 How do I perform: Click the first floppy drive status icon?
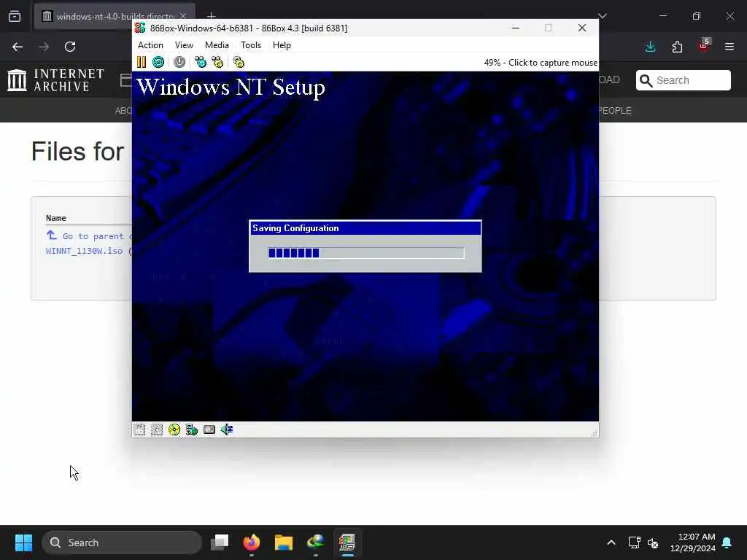tap(139, 429)
